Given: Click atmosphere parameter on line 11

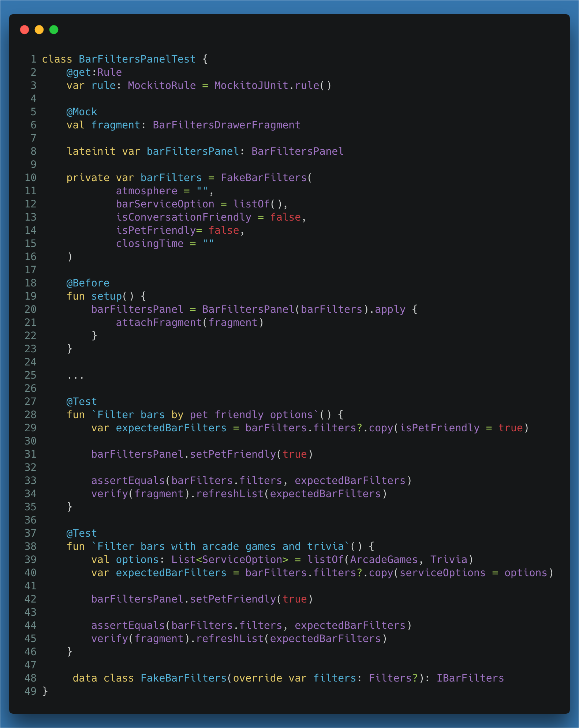Looking at the screenshot, I should [146, 191].
